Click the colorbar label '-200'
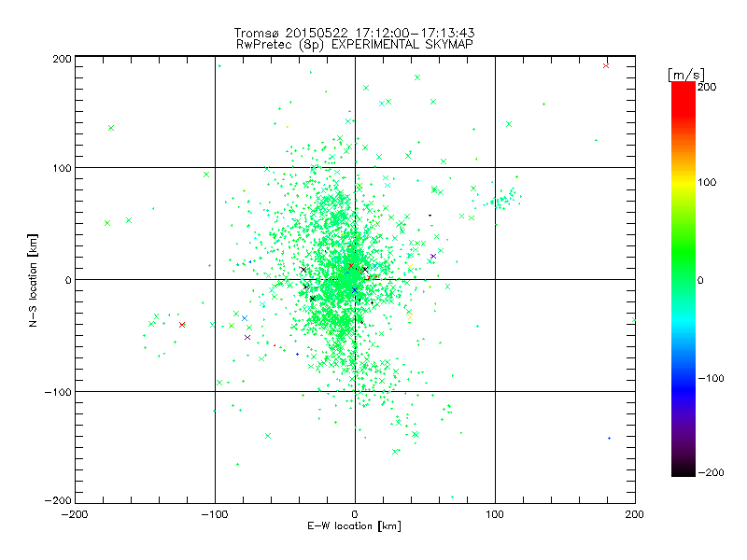This screenshot has height=560, width=747. [711, 472]
